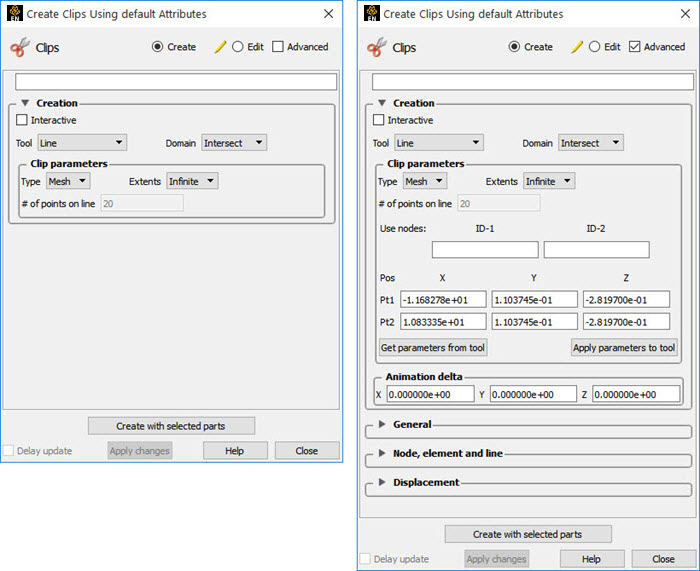Click Apply parameters to tool button
This screenshot has width=700, height=571.
point(624,347)
